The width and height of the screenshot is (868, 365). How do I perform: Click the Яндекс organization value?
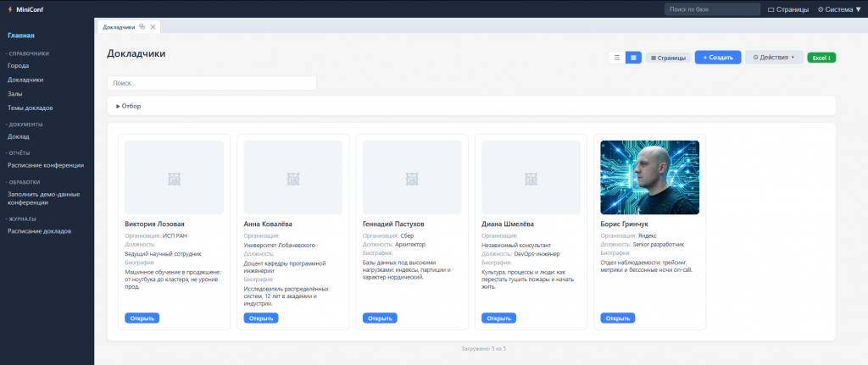click(x=647, y=236)
